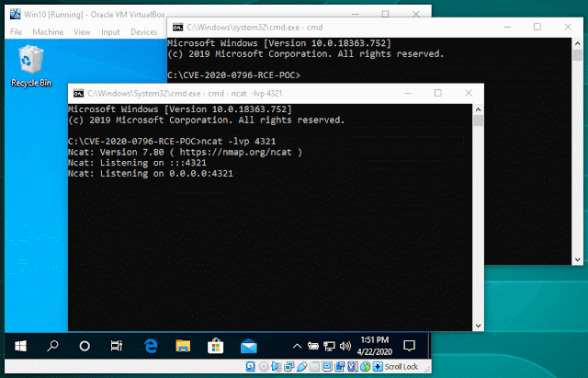588x378 pixels.
Task: Click 'Ncat: Version 7.80' output line
Action: [x=185, y=152]
